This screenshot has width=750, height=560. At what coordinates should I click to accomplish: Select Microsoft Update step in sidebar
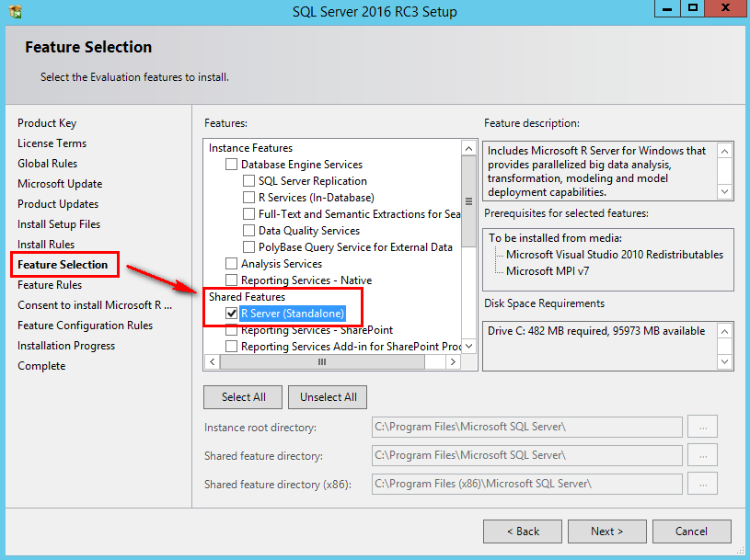pos(60,184)
